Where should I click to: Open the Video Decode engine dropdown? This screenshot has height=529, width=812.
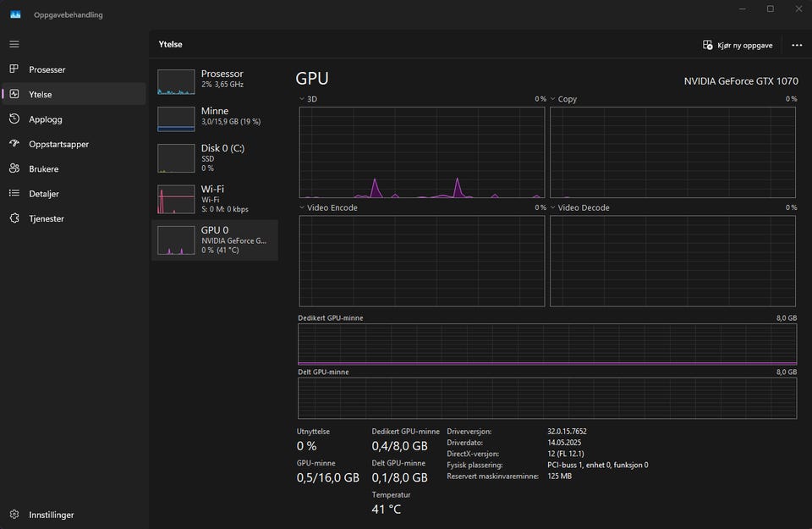(x=554, y=207)
